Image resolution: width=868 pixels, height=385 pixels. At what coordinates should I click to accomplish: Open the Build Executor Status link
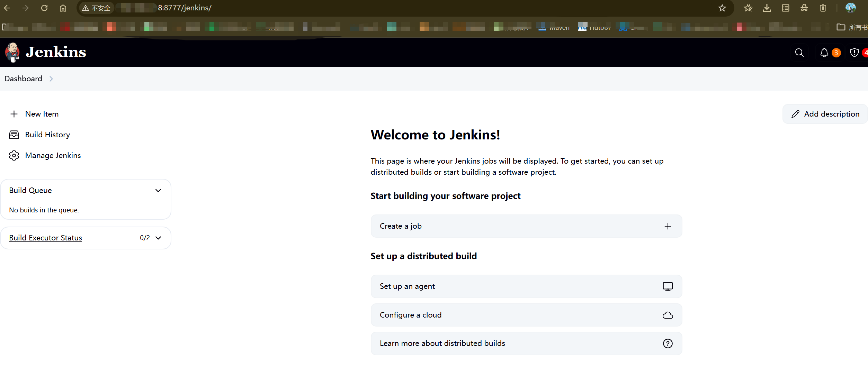(45, 238)
